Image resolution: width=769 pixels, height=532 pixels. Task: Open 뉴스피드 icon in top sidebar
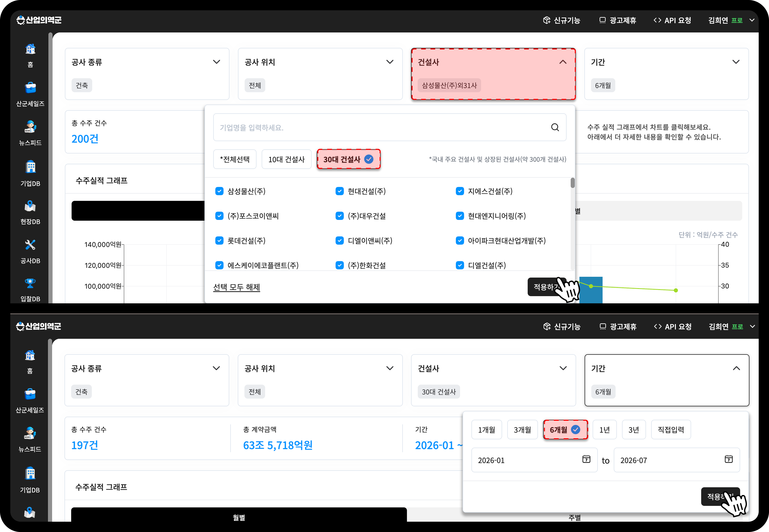click(30, 127)
